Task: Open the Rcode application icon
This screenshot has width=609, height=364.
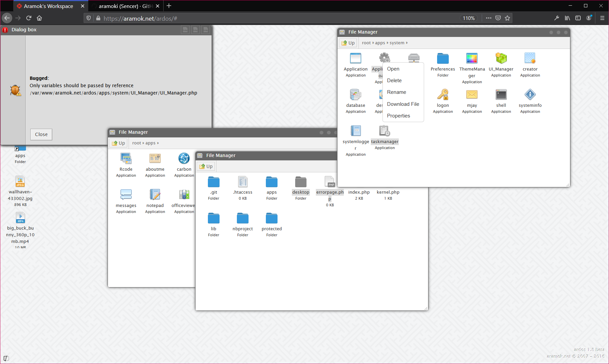Action: click(x=126, y=159)
